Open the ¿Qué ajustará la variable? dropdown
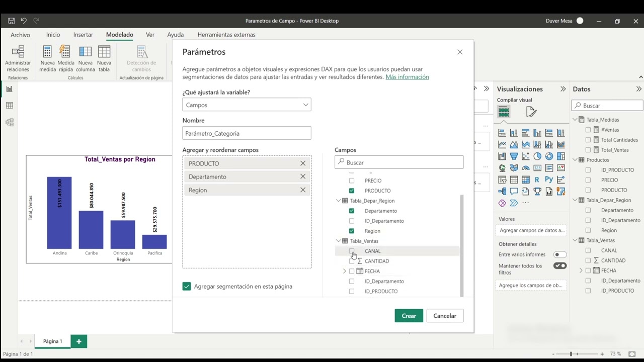The height and width of the screenshot is (362, 644). coord(247,105)
